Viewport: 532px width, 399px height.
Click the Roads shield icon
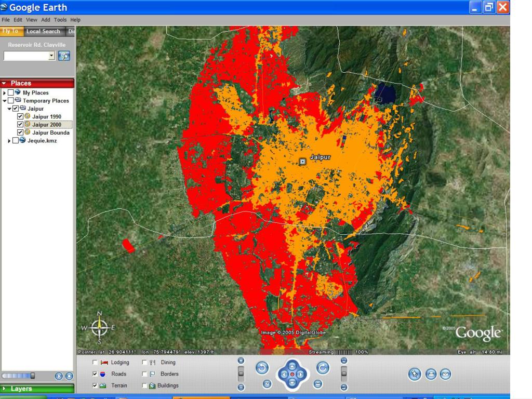pos(103,374)
